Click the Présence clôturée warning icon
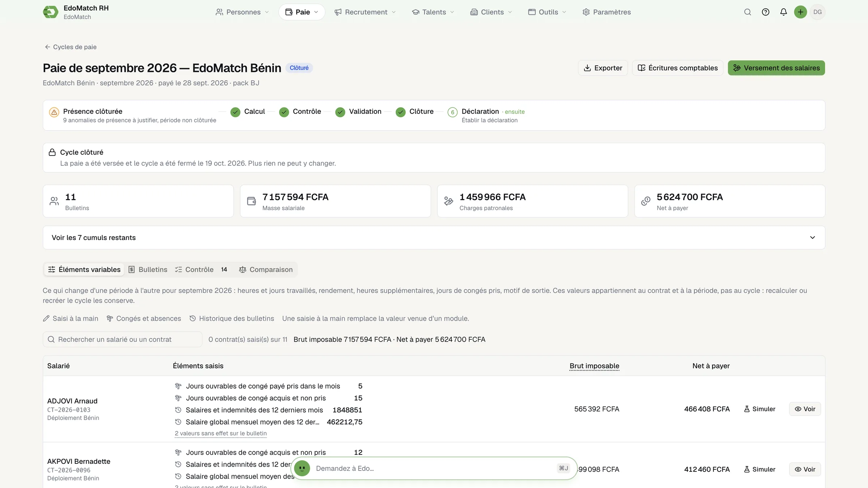The width and height of the screenshot is (868, 488). [x=54, y=112]
